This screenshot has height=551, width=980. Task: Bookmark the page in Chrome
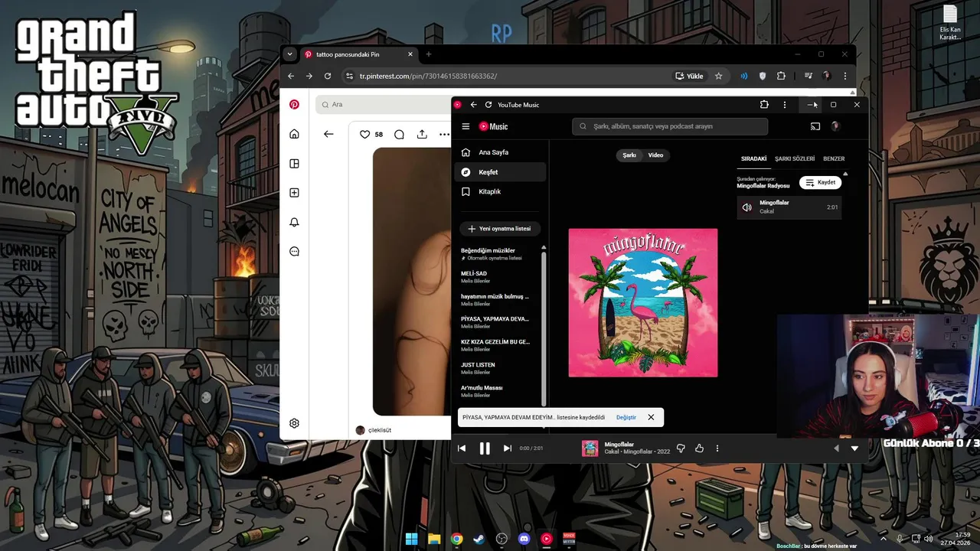(718, 76)
